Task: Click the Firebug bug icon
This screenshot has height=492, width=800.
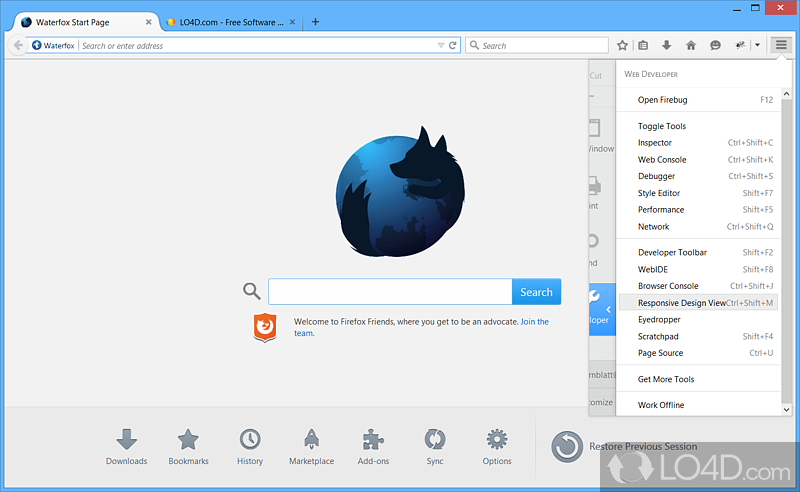Action: click(740, 45)
